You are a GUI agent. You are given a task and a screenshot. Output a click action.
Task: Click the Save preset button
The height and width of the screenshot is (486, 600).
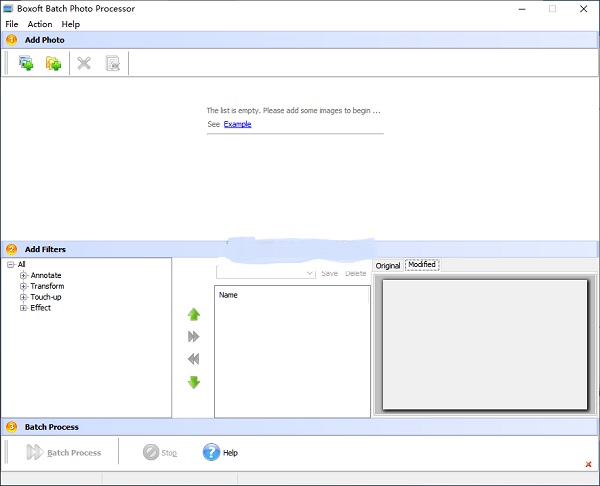[329, 273]
